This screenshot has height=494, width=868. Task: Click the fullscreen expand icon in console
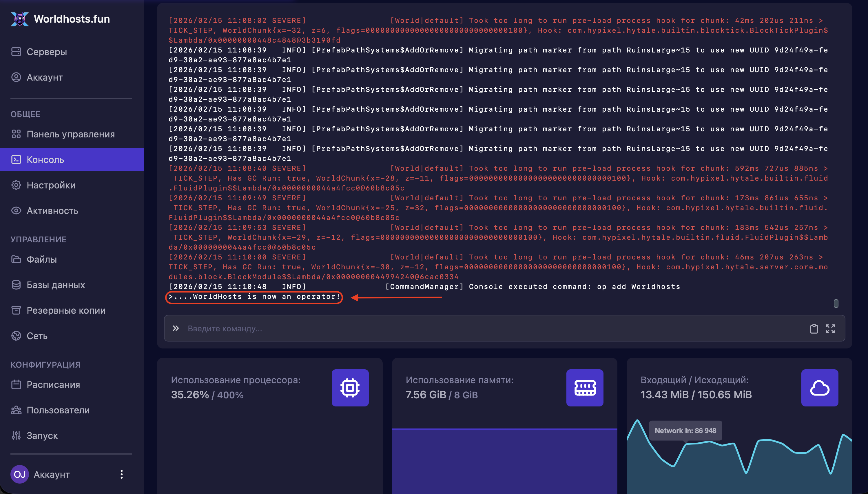tap(830, 328)
